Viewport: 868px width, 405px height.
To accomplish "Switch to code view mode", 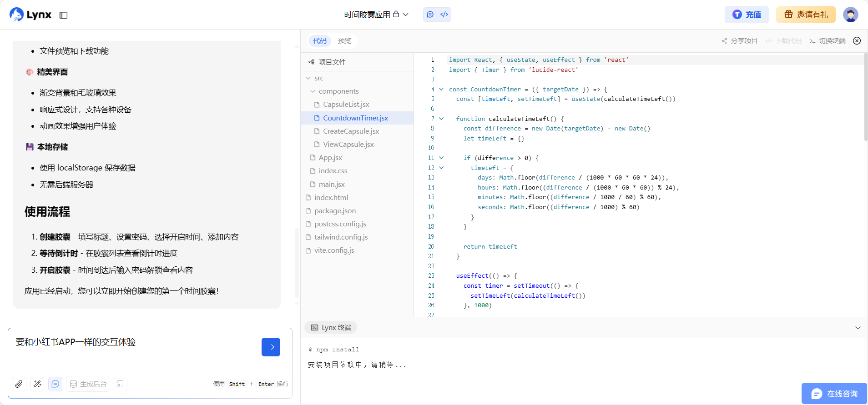I will point(444,15).
